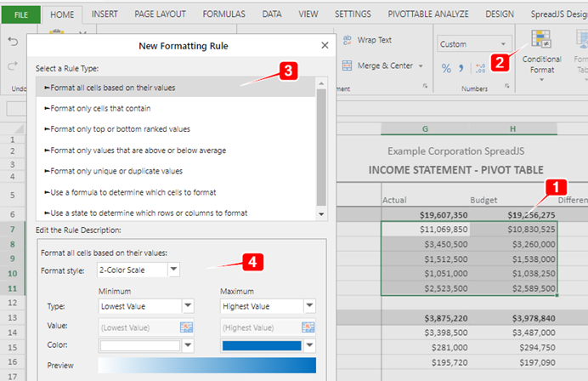Click cell with $10,830,525
This screenshot has height=381, width=588.
pos(513,229)
